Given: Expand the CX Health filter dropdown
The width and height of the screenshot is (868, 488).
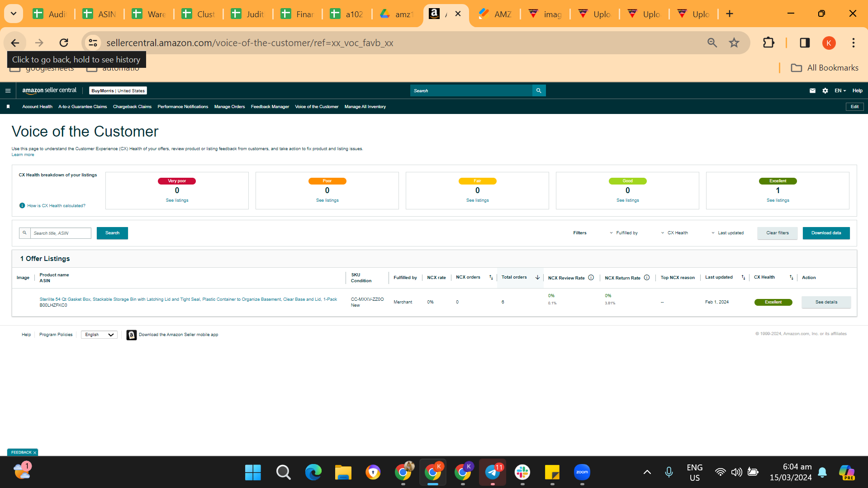Looking at the screenshot, I should (674, 233).
